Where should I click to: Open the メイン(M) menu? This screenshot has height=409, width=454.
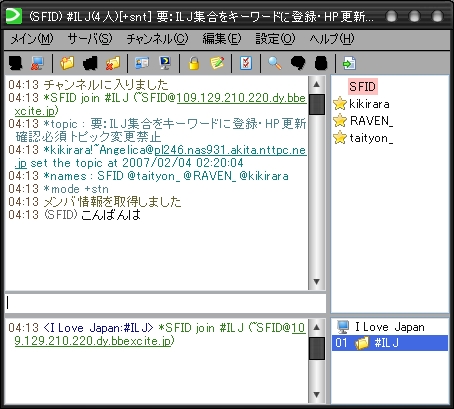click(x=32, y=39)
